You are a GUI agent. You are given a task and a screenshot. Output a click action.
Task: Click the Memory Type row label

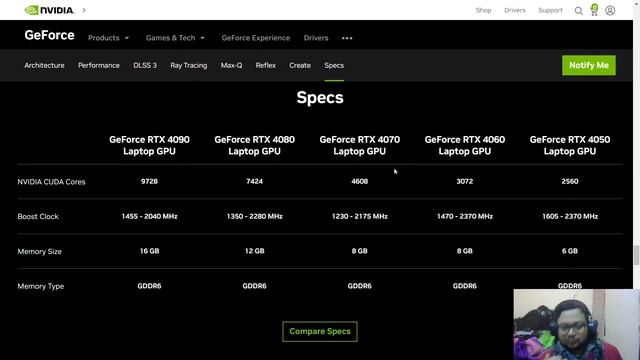(41, 287)
